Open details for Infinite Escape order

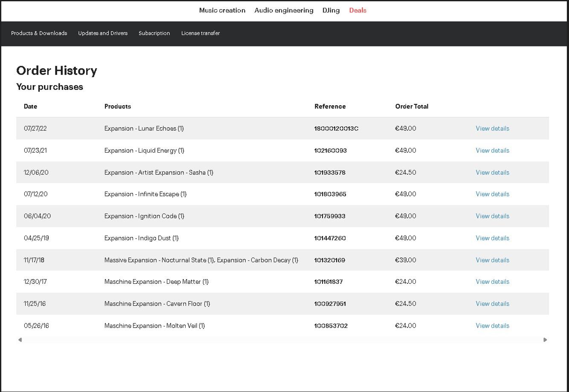coord(493,194)
